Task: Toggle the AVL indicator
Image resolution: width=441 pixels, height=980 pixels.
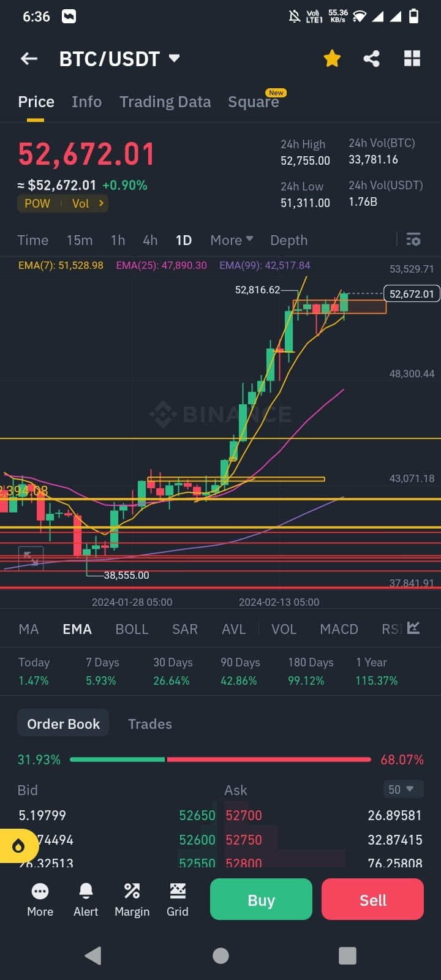Action: 233,629
